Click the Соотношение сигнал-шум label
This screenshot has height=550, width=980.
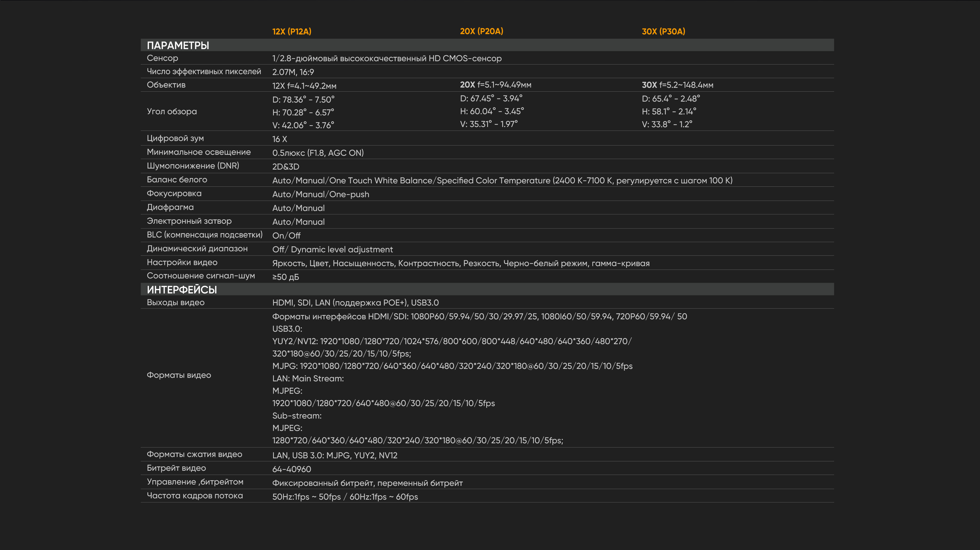pos(201,276)
